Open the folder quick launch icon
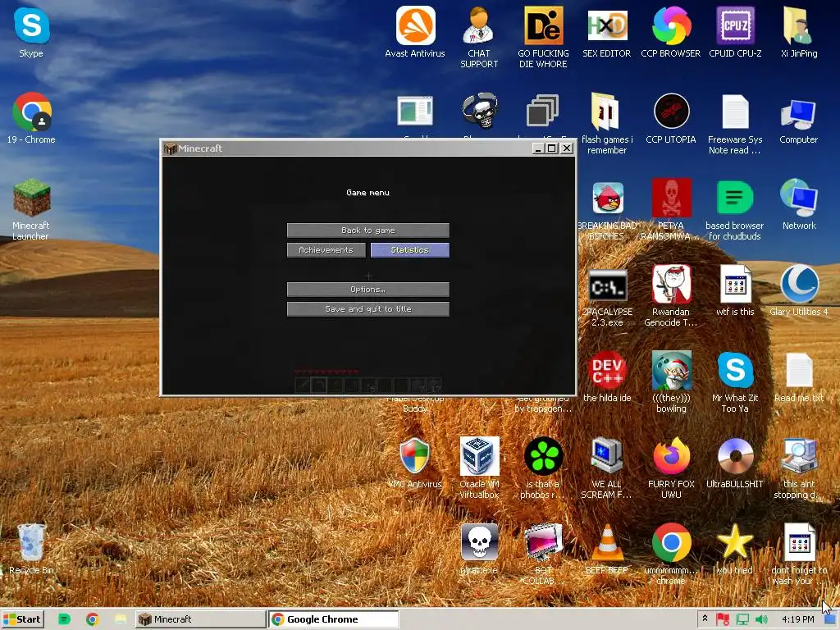The height and width of the screenshot is (630, 840). point(120,619)
